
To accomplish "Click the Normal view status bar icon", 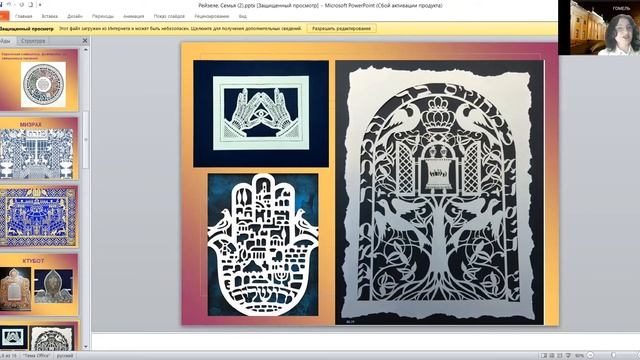I will pyautogui.click(x=544, y=356).
